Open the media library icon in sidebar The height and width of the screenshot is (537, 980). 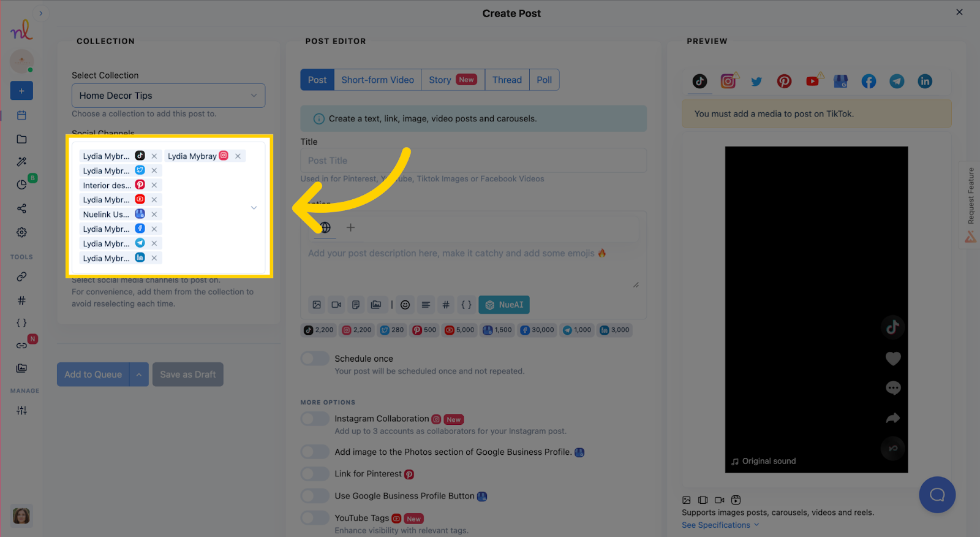tap(21, 368)
